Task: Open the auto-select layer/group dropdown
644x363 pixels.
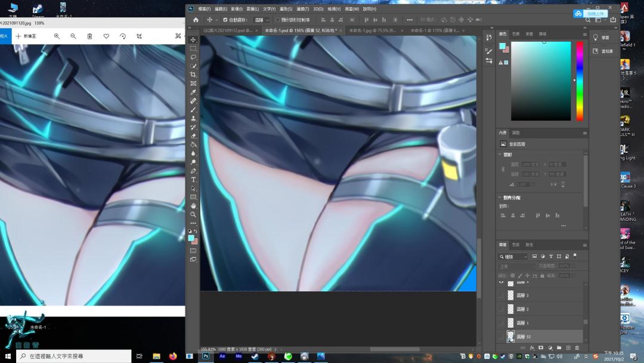Action: (261, 20)
